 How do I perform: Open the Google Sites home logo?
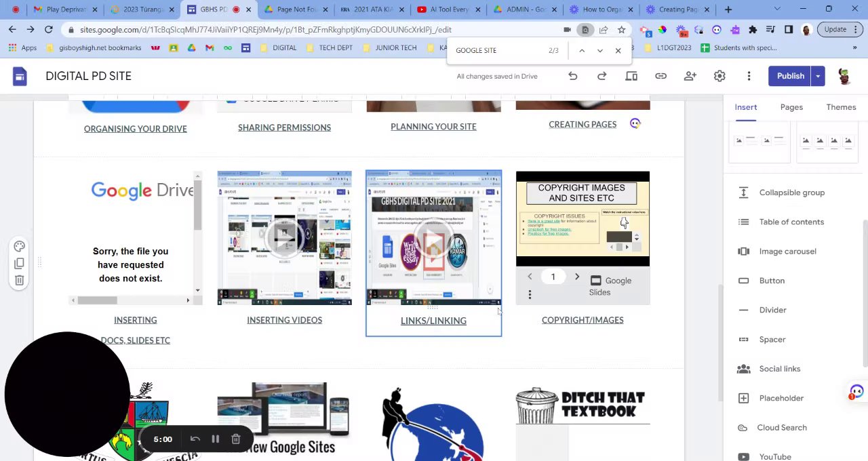click(x=20, y=76)
